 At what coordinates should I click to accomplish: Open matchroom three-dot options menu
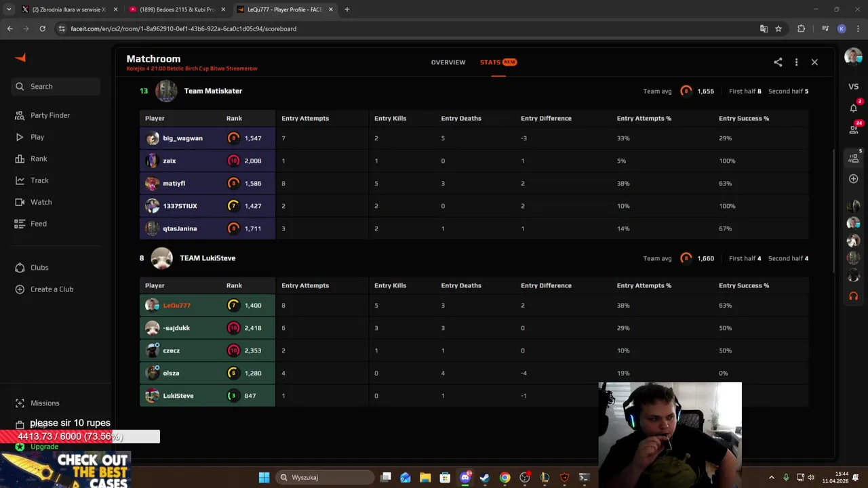coord(796,62)
